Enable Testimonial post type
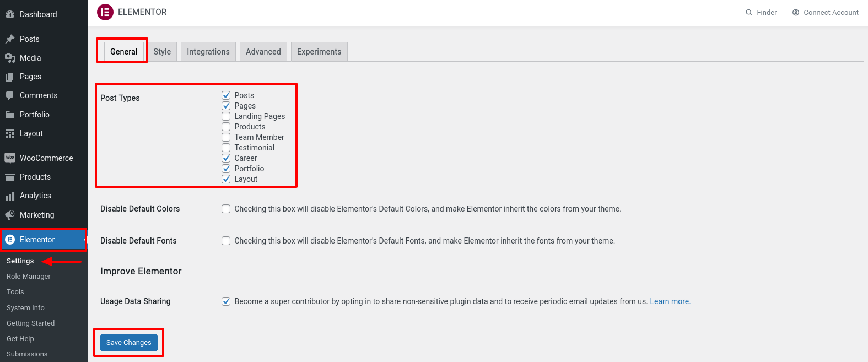This screenshot has height=362, width=868. click(226, 148)
